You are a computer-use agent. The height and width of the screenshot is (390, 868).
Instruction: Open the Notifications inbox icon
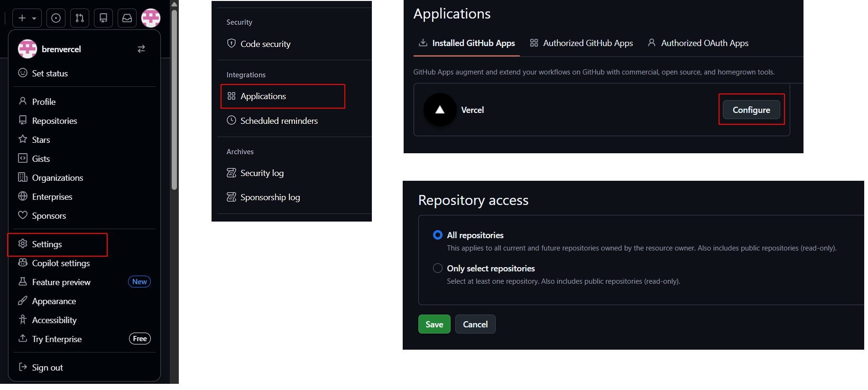pos(127,18)
